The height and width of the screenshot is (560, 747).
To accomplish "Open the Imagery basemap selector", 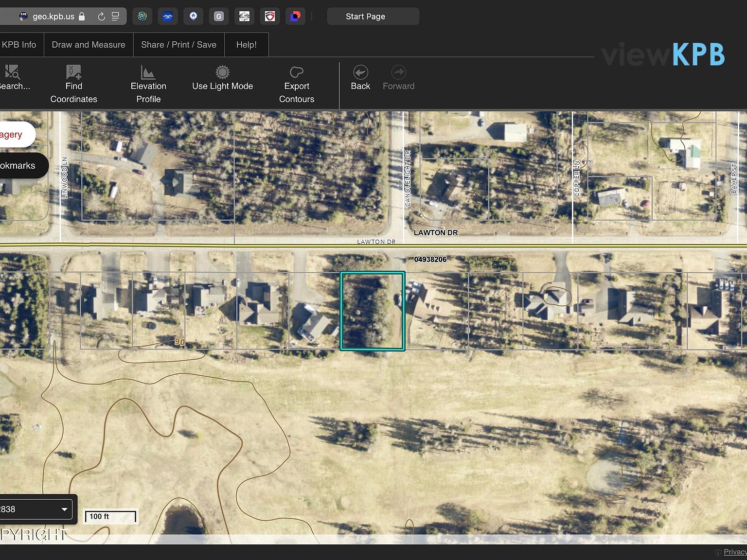I will tap(14, 135).
